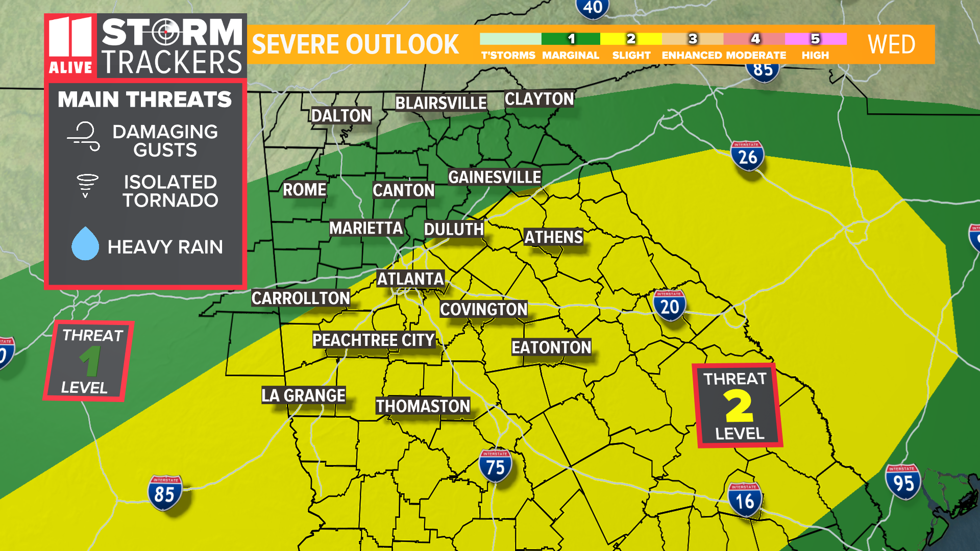980x551 pixels.
Task: Click the BLAIRSVILLE city label
Action: (x=441, y=103)
